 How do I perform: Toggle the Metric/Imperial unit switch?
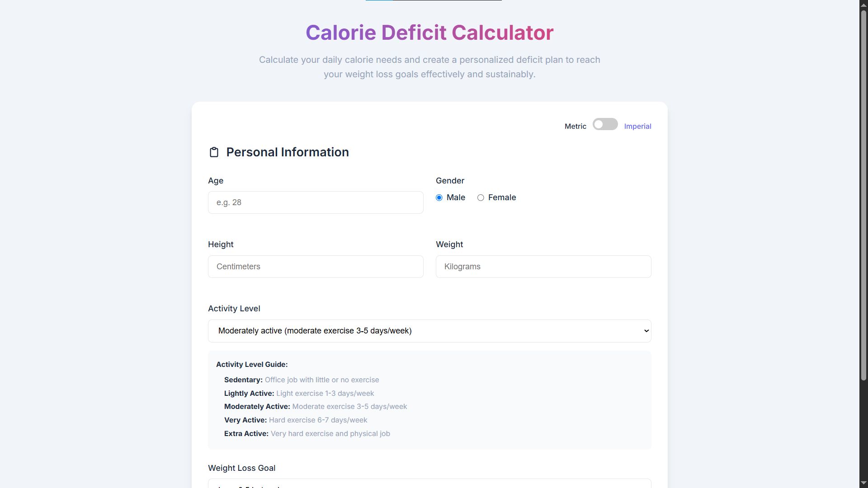(x=605, y=124)
